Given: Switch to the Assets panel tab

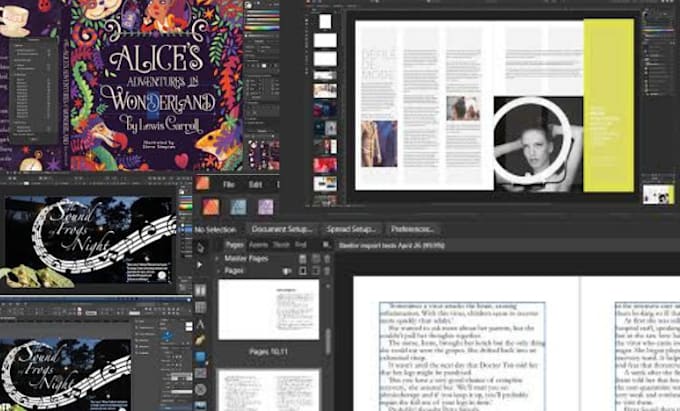Looking at the screenshot, I should point(258,245).
